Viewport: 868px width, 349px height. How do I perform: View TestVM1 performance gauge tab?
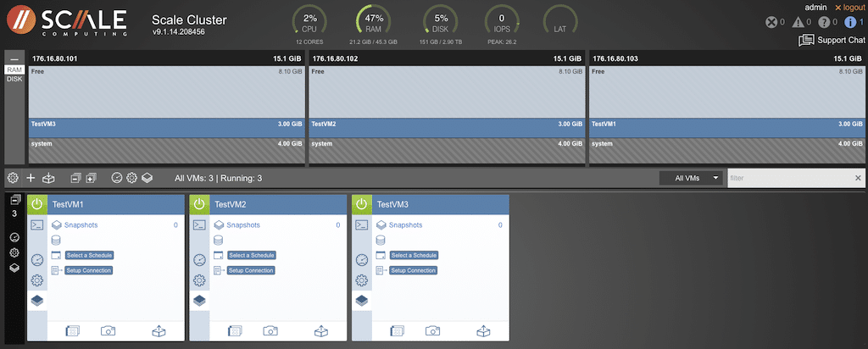[37, 260]
